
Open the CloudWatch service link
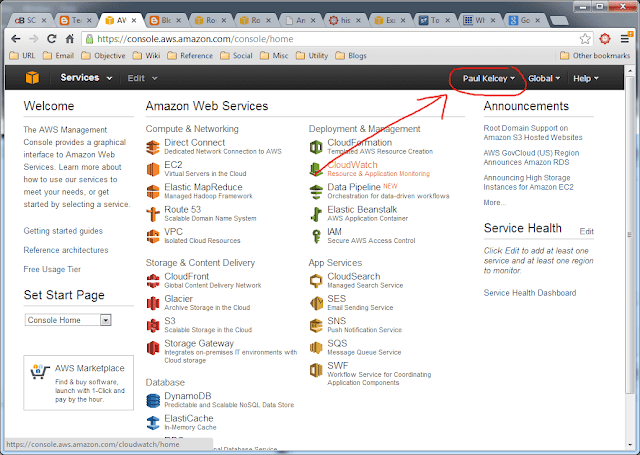point(352,165)
